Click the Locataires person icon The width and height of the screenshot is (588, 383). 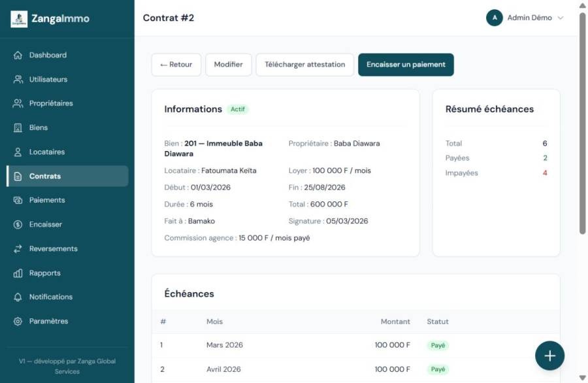pos(18,152)
